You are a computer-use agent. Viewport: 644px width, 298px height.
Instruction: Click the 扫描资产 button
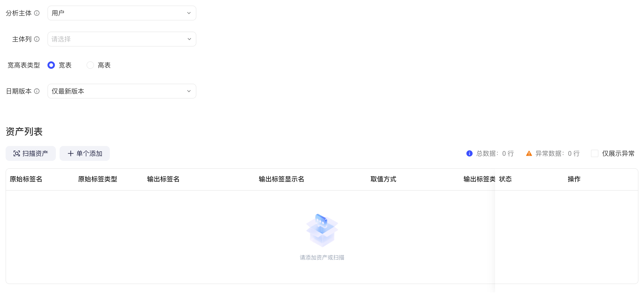[31, 153]
